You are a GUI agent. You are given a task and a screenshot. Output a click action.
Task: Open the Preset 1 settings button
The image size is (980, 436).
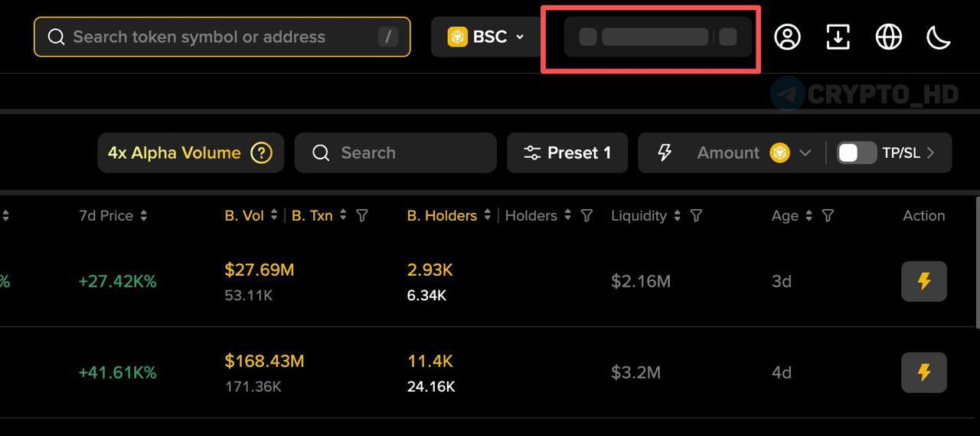pyautogui.click(x=567, y=152)
